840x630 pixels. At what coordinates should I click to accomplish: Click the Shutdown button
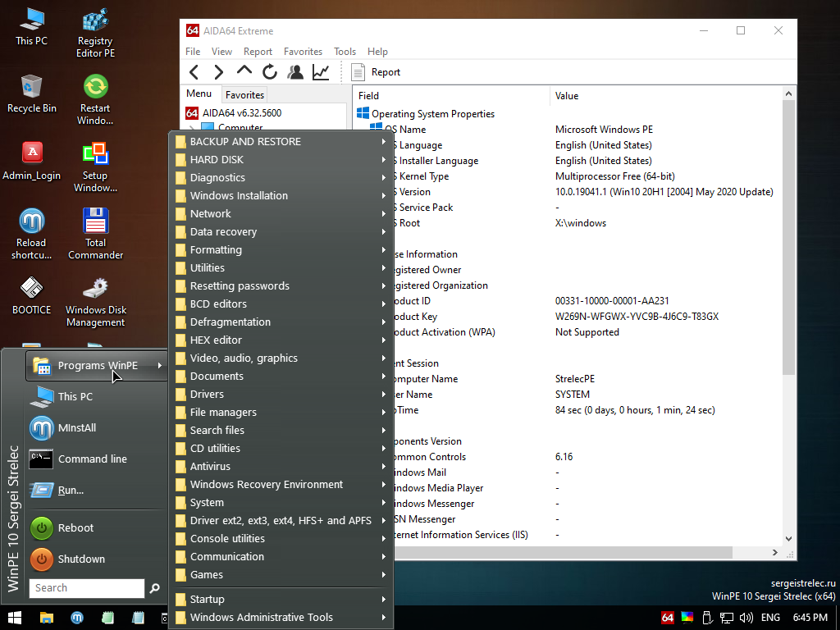coord(80,559)
